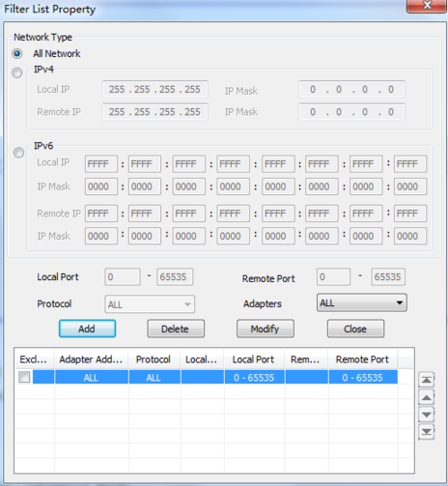Choose the IPv6 network type option
The width and height of the screenshot is (448, 486).
click(18, 153)
